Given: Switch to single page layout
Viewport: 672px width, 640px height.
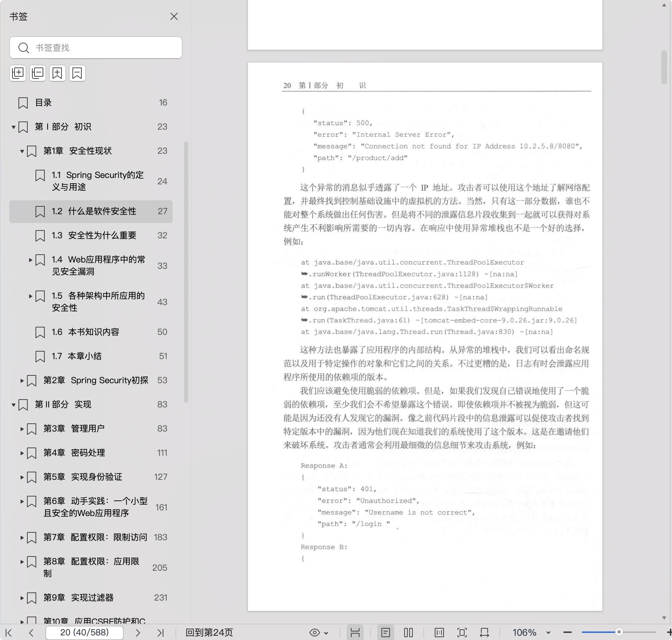Looking at the screenshot, I should coord(386,633).
